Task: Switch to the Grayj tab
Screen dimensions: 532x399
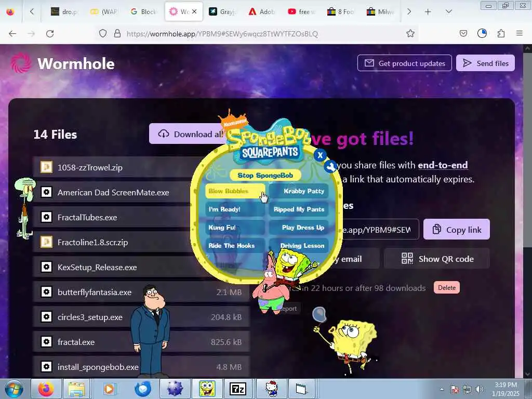Action: pos(222,12)
